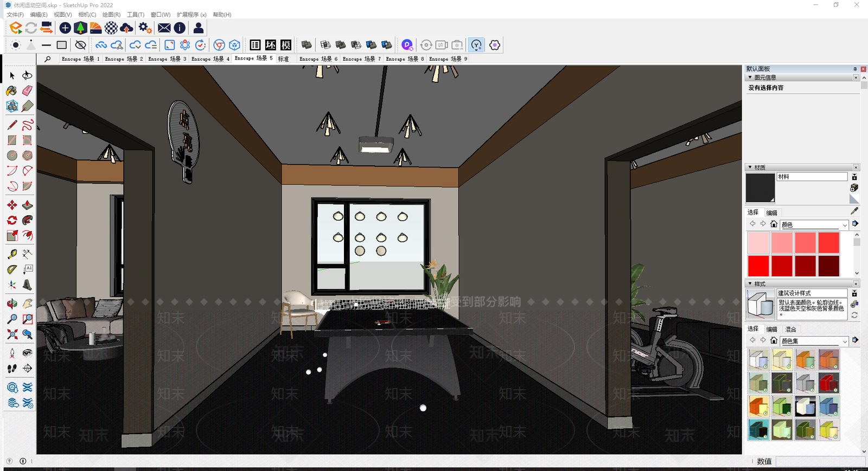Viewport: 868px width, 471px height.
Task: Select the Look Around eye tool
Action: coord(27,353)
